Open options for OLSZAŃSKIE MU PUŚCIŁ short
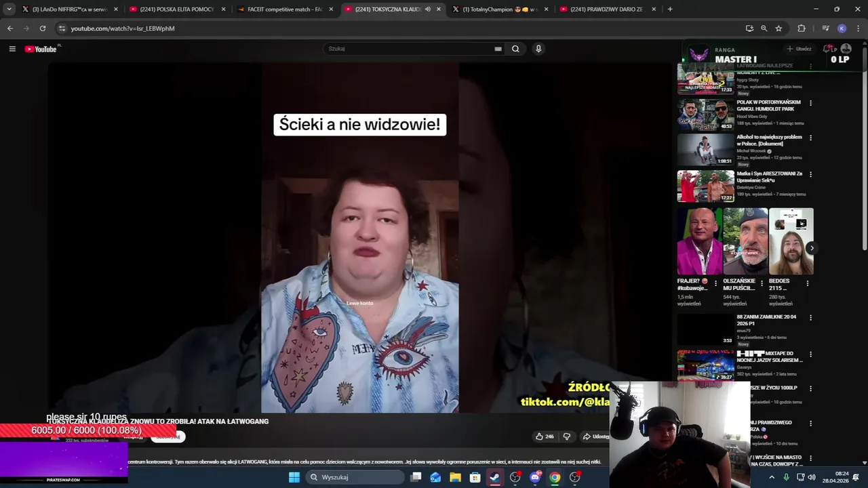The image size is (868, 488). click(762, 283)
